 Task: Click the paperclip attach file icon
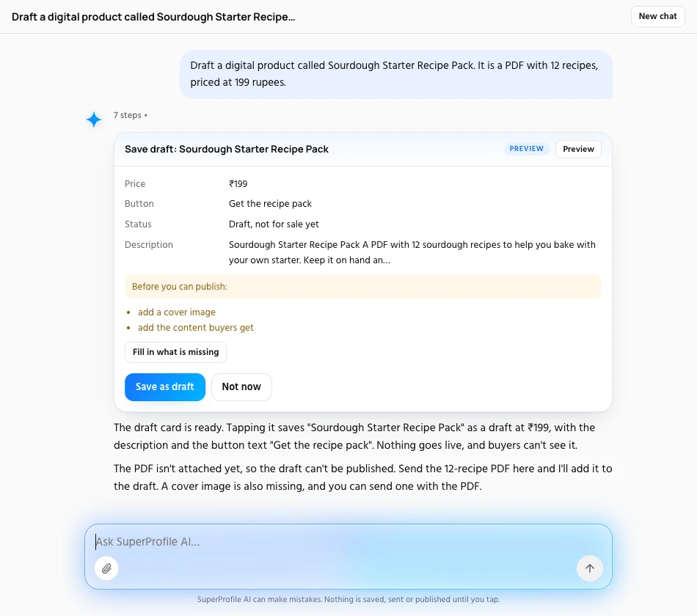coord(106,568)
